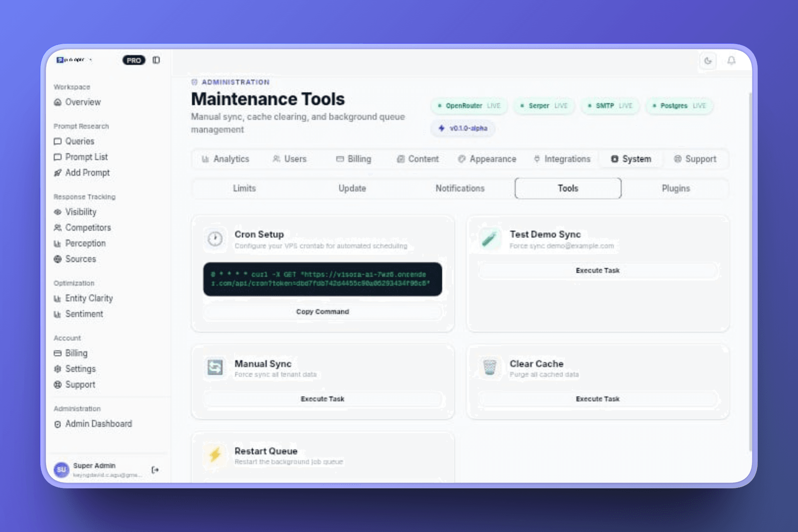Click the Clear Cache trash icon

click(490, 367)
